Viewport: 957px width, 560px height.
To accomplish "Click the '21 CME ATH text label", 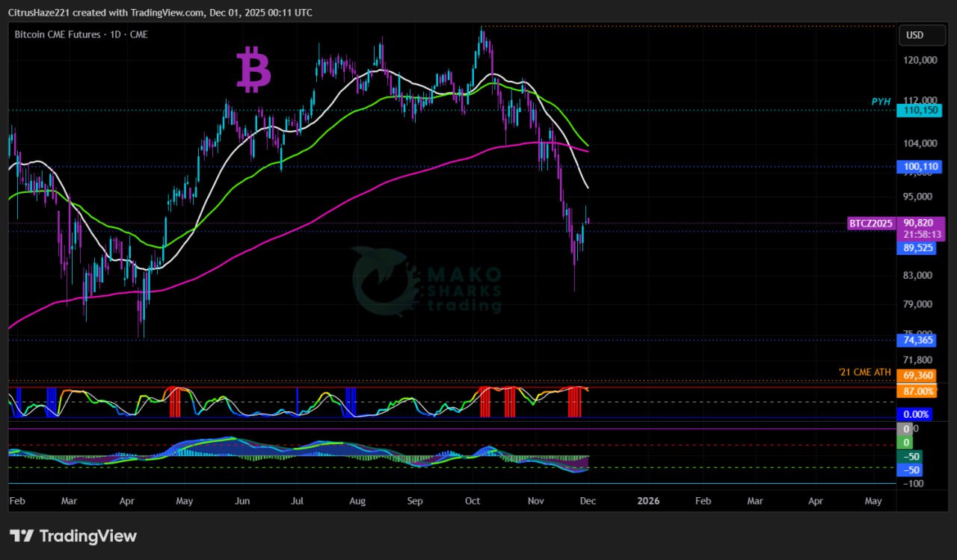I will point(865,372).
